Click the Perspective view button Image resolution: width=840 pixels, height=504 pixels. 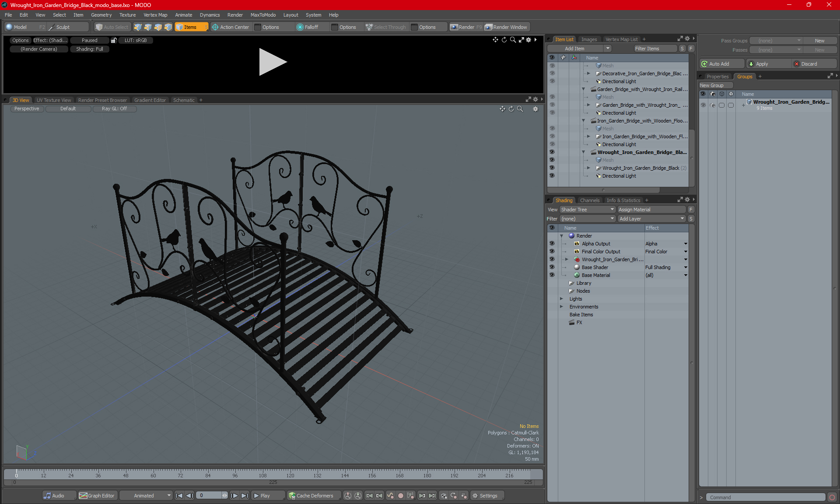click(x=27, y=109)
